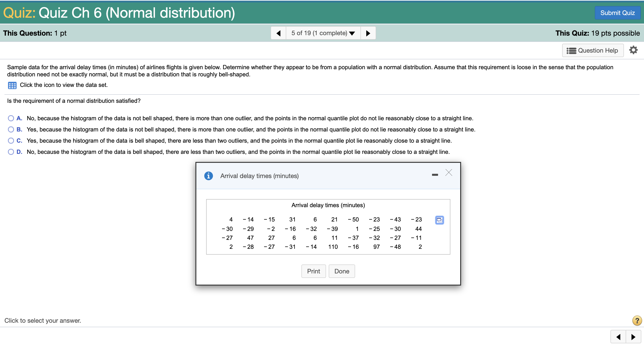
Task: Click the data set table icon
Action: [x=12, y=85]
